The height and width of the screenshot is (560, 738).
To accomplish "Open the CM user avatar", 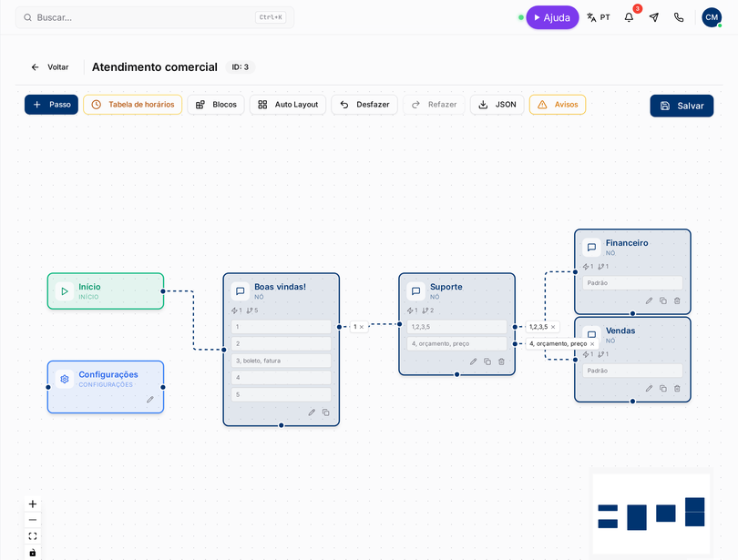I will click(x=712, y=17).
